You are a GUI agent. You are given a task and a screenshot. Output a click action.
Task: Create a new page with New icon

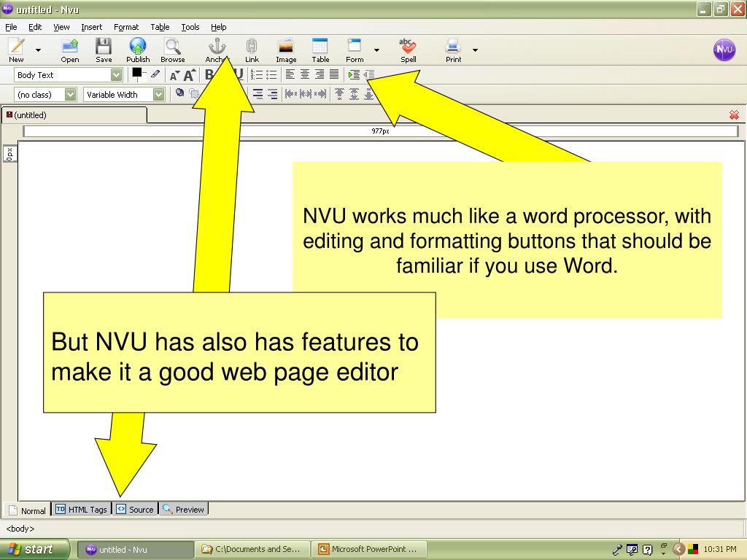point(16,50)
